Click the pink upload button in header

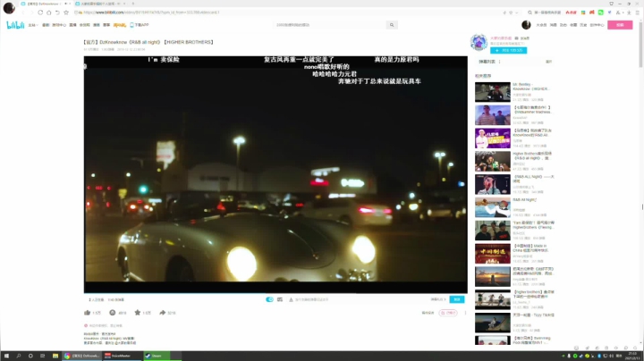pyautogui.click(x=620, y=25)
